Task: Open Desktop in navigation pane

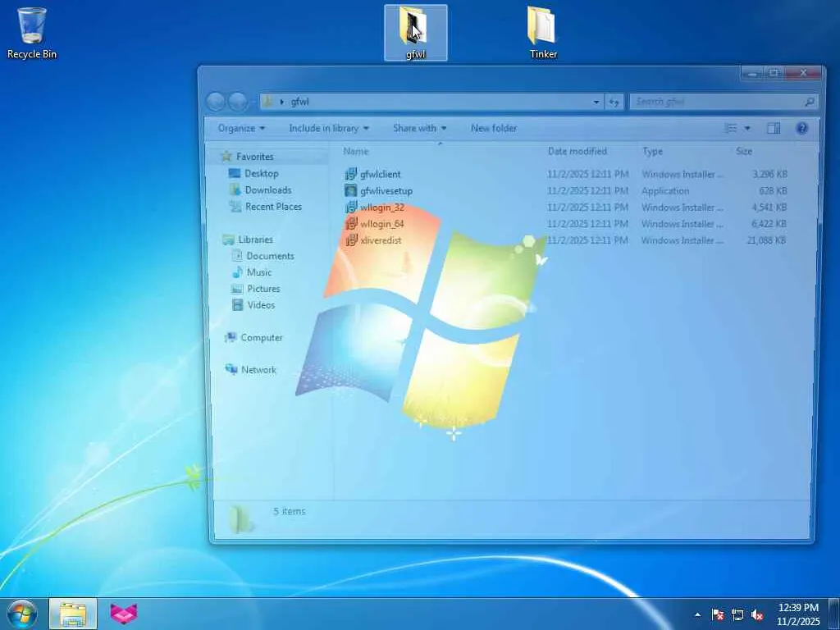Action: coord(261,174)
